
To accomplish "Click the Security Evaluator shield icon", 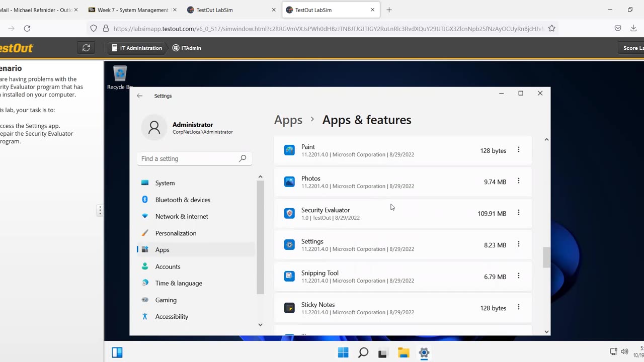I will 289,213.
